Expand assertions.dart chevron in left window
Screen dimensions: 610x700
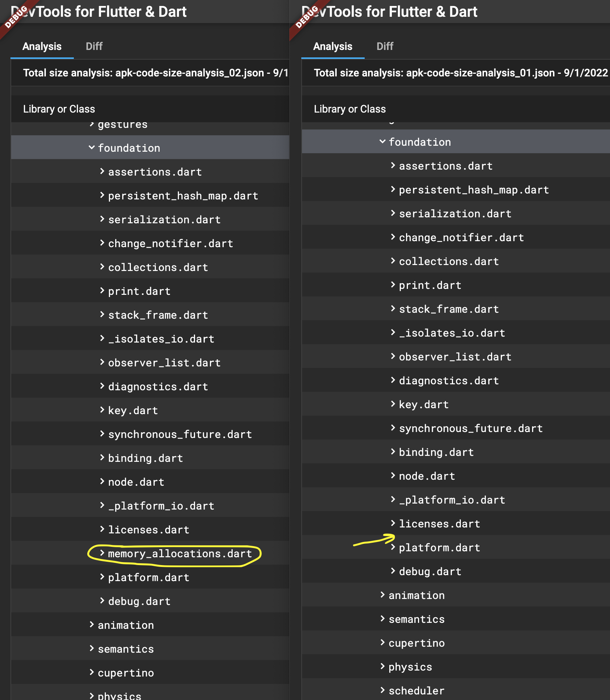[x=102, y=171]
